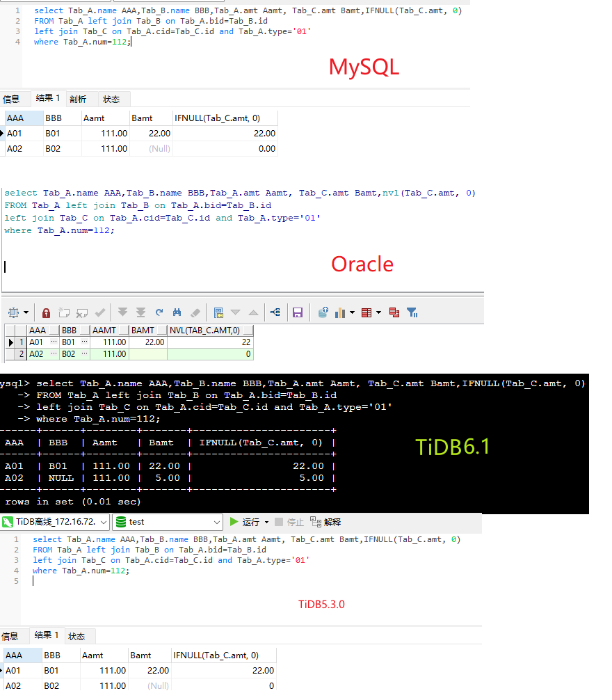Open the red table grid dropdown arrow

coord(379,312)
